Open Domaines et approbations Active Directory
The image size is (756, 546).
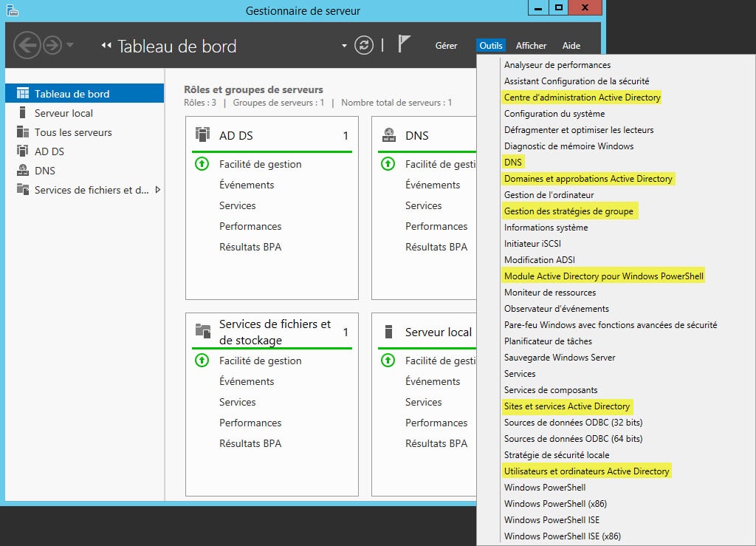click(x=588, y=179)
